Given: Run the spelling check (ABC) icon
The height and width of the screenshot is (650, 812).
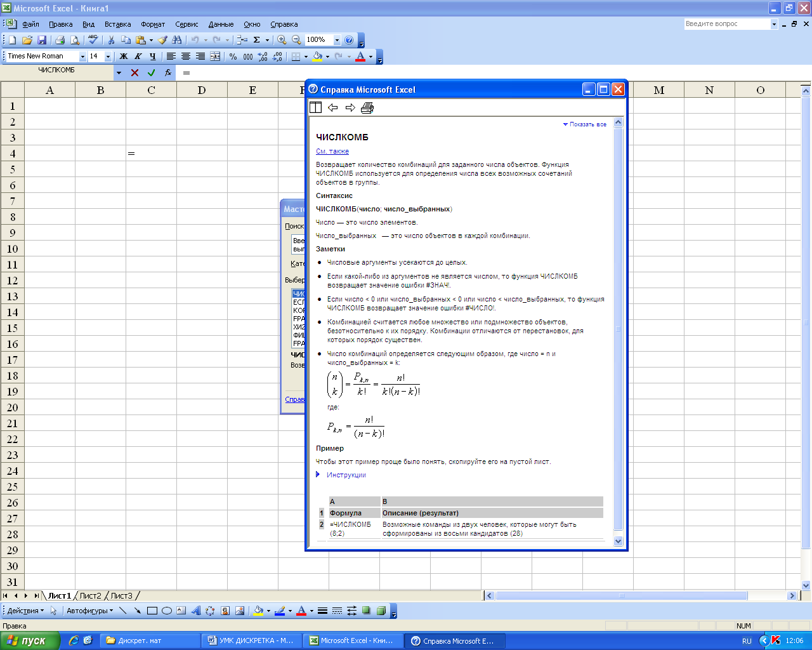Looking at the screenshot, I should 93,40.
